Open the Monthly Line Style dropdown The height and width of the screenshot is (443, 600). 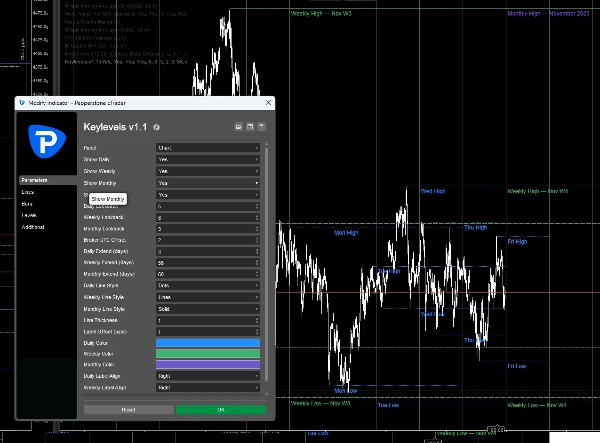coord(208,309)
